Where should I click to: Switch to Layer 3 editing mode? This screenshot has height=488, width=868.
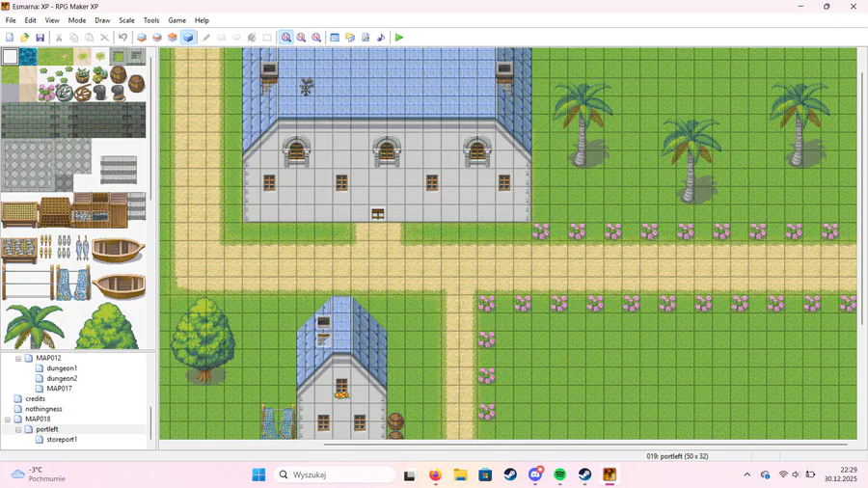[173, 38]
